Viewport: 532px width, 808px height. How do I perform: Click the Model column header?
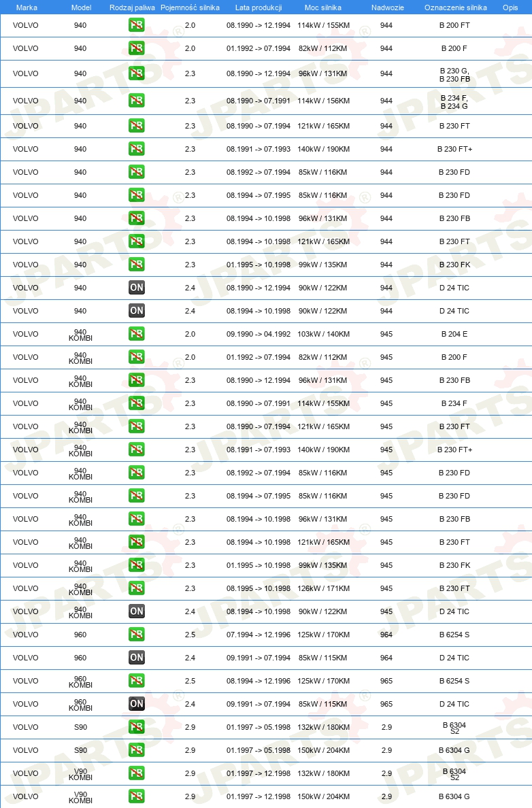coord(81,7)
